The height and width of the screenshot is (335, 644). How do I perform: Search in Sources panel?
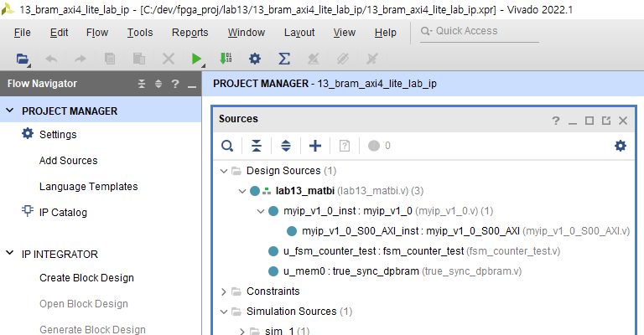point(227,146)
